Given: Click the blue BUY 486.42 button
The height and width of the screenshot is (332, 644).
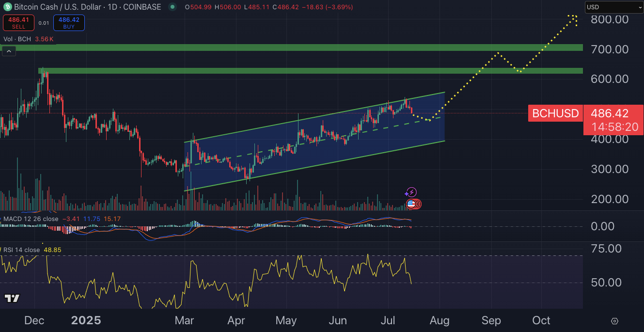Looking at the screenshot, I should [x=69, y=23].
